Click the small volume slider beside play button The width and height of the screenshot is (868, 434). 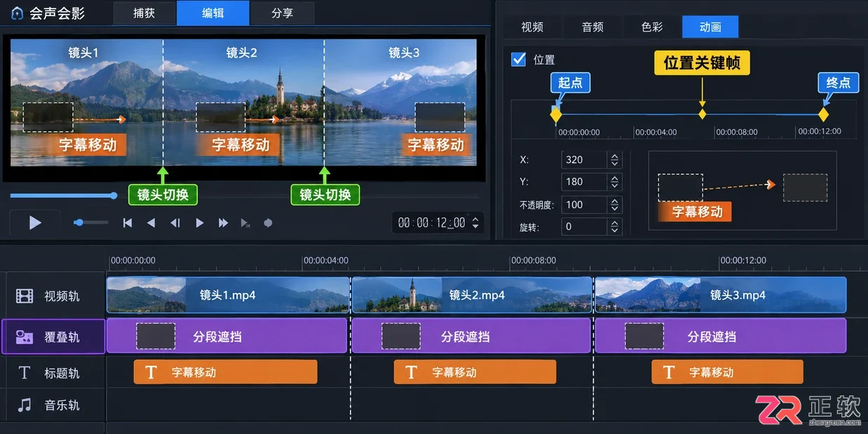(91, 223)
